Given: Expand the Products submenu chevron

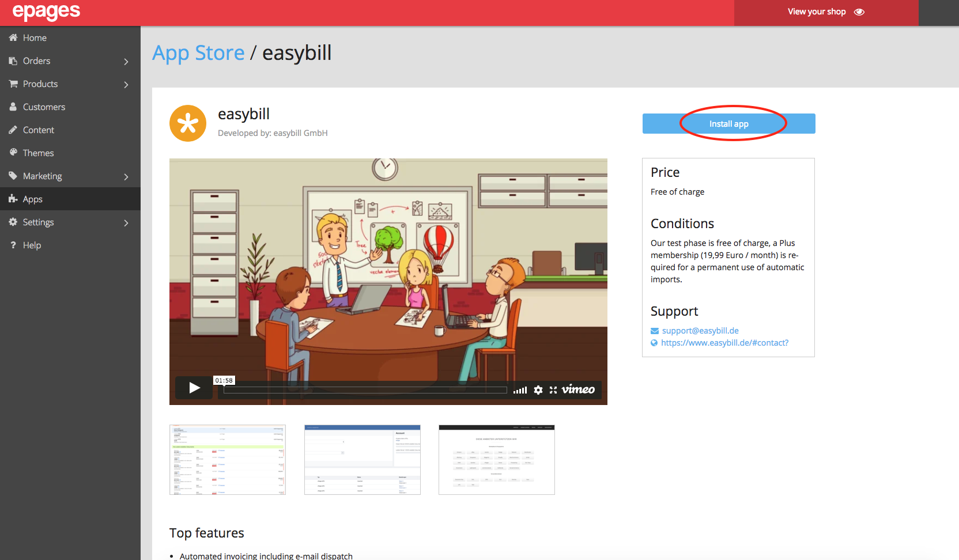Looking at the screenshot, I should coord(126,84).
